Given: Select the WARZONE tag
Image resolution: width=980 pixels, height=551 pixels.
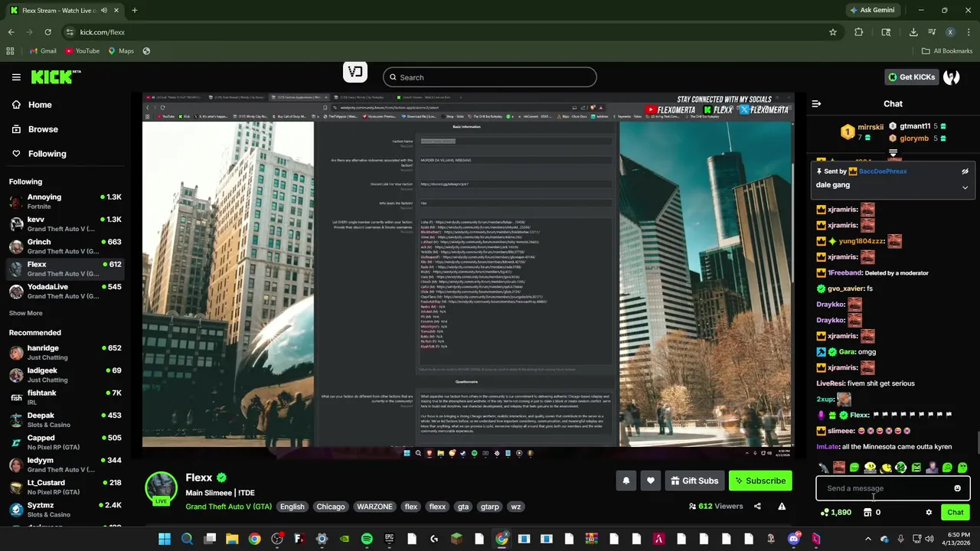Looking at the screenshot, I should pyautogui.click(x=374, y=507).
